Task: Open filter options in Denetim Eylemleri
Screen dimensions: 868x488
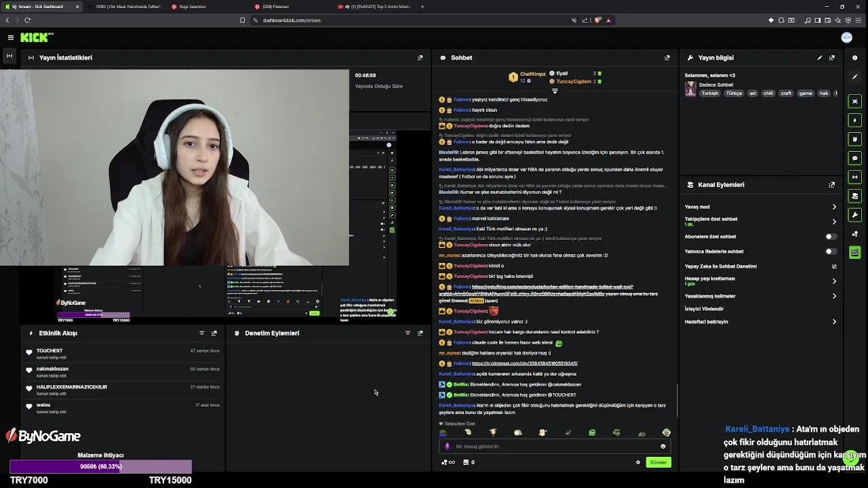Action: [x=408, y=333]
